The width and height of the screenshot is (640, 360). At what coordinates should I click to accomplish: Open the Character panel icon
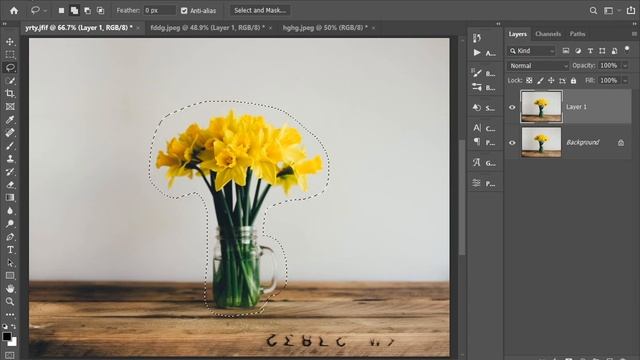coord(477,128)
